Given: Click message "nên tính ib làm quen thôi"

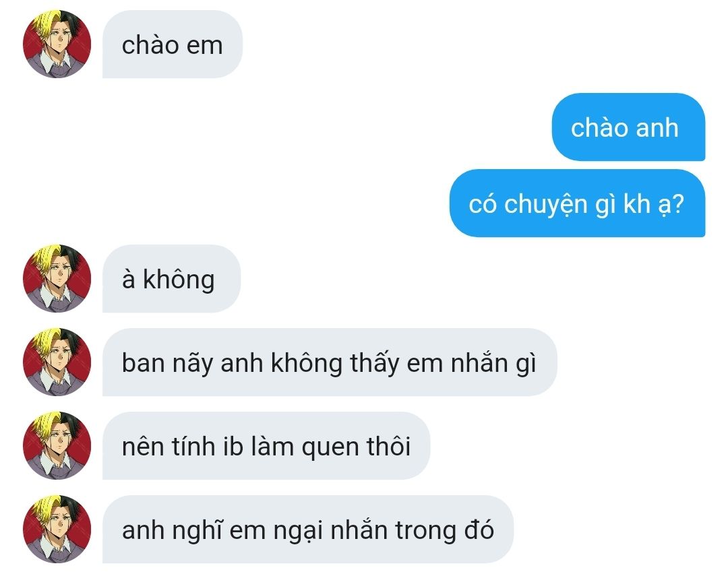Looking at the screenshot, I should [x=266, y=445].
